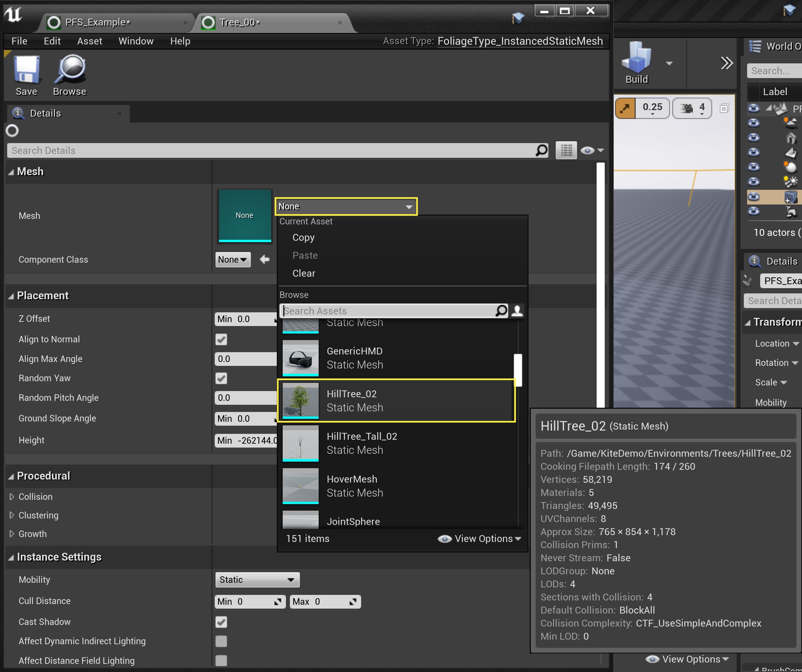Click the camera speed icon

[687, 108]
